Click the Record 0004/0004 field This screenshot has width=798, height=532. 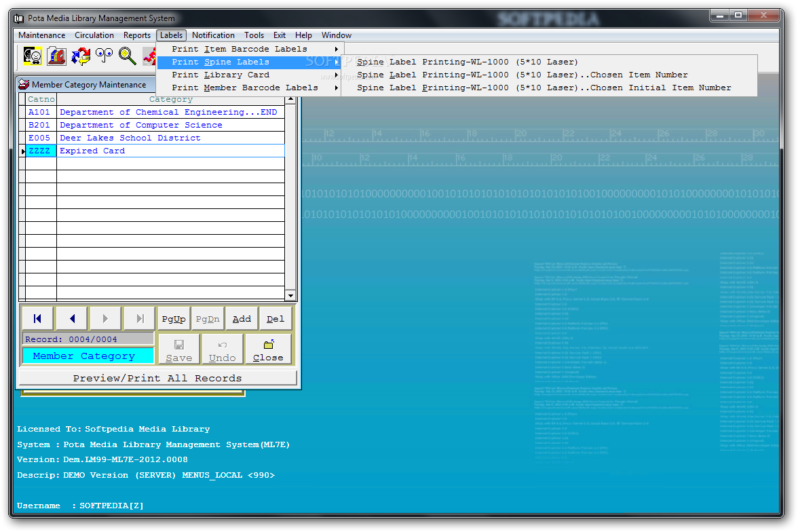(x=88, y=339)
